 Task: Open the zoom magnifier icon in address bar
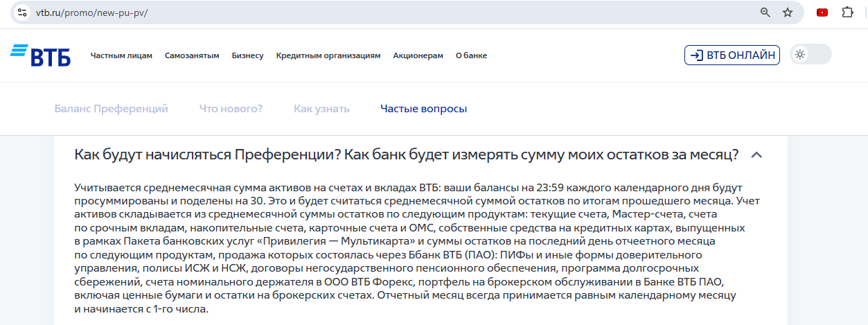click(765, 12)
